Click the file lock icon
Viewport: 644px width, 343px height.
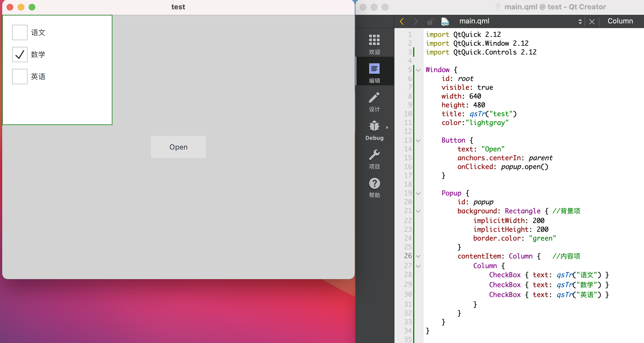pyautogui.click(x=430, y=21)
